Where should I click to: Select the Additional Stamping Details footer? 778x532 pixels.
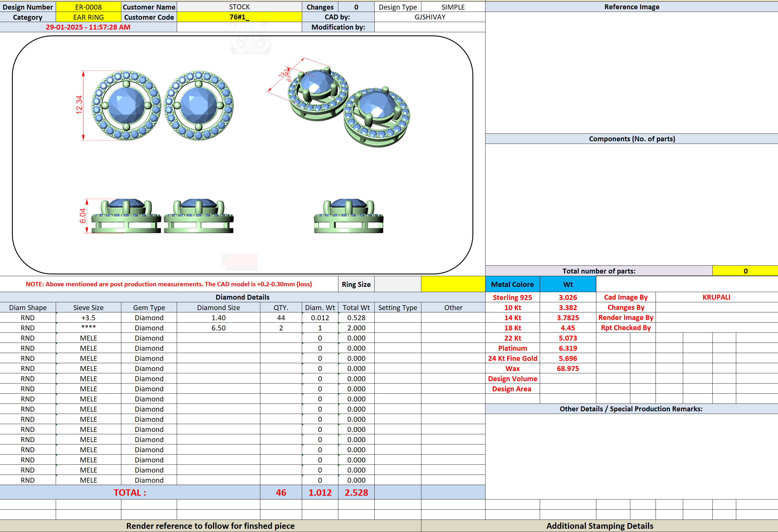coord(600,526)
